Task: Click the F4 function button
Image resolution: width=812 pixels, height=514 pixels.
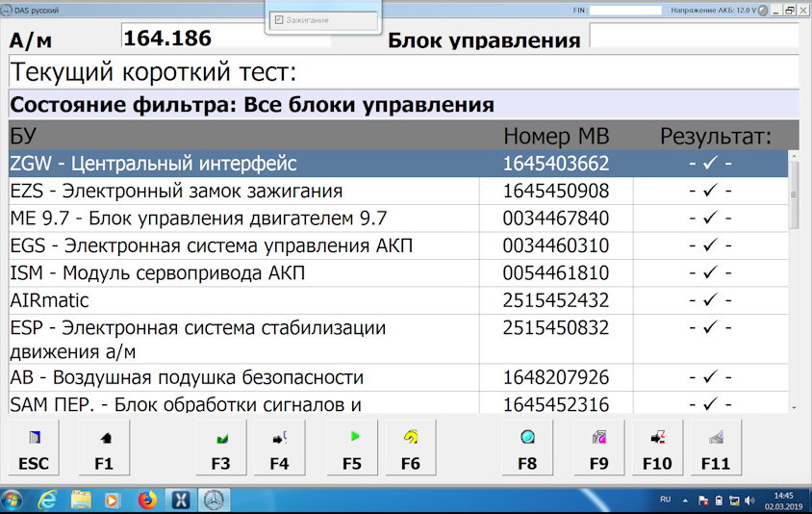Action: [x=279, y=450]
